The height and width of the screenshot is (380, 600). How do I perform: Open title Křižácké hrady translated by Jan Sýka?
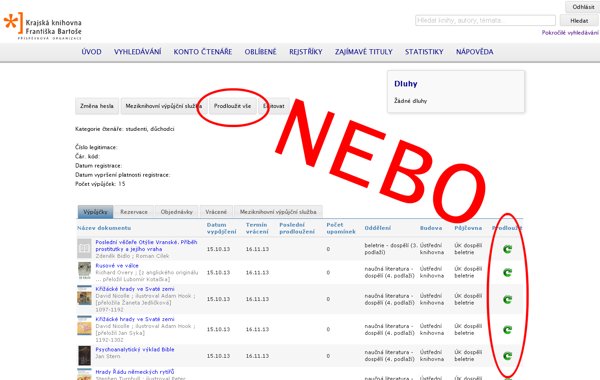pyautogui.click(x=135, y=319)
